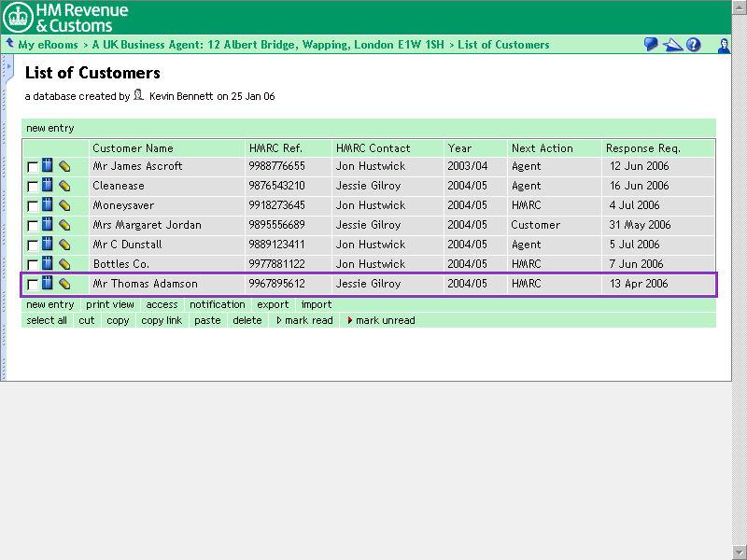
Task: Click the paper plane send icon
Action: pyautogui.click(x=672, y=45)
